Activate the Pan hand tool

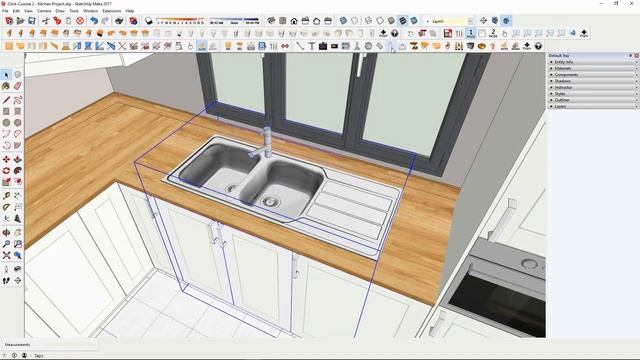click(x=18, y=232)
